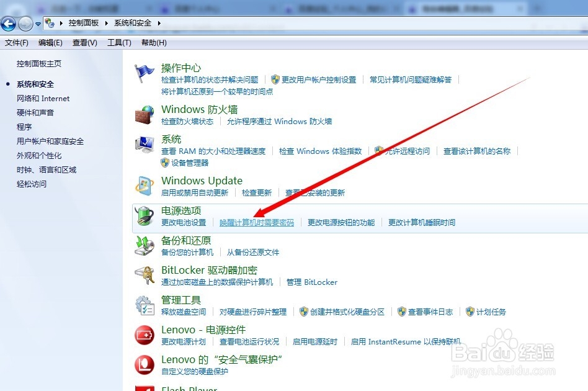Click shield icon beside 查看事件日志

pos(402,312)
